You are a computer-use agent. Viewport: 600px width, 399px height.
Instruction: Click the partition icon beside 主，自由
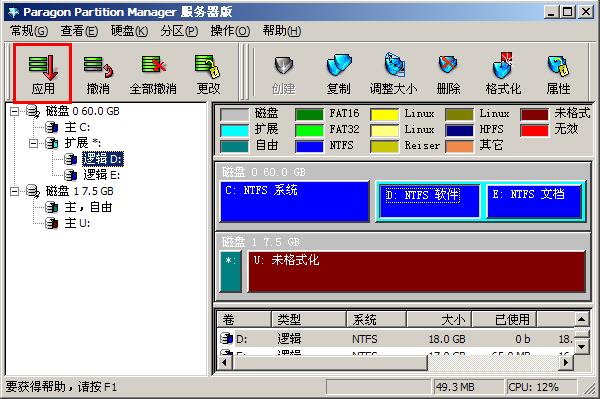pyautogui.click(x=52, y=207)
